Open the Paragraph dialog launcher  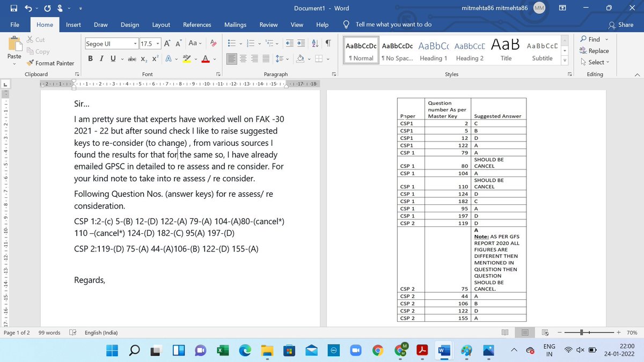334,74
